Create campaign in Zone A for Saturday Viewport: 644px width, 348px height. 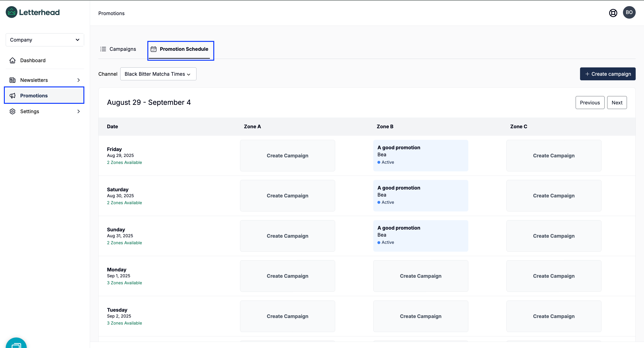pyautogui.click(x=287, y=196)
